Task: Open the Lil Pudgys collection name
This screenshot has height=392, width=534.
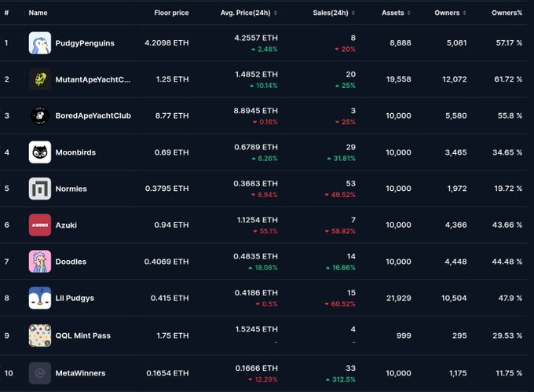Action: click(x=75, y=298)
